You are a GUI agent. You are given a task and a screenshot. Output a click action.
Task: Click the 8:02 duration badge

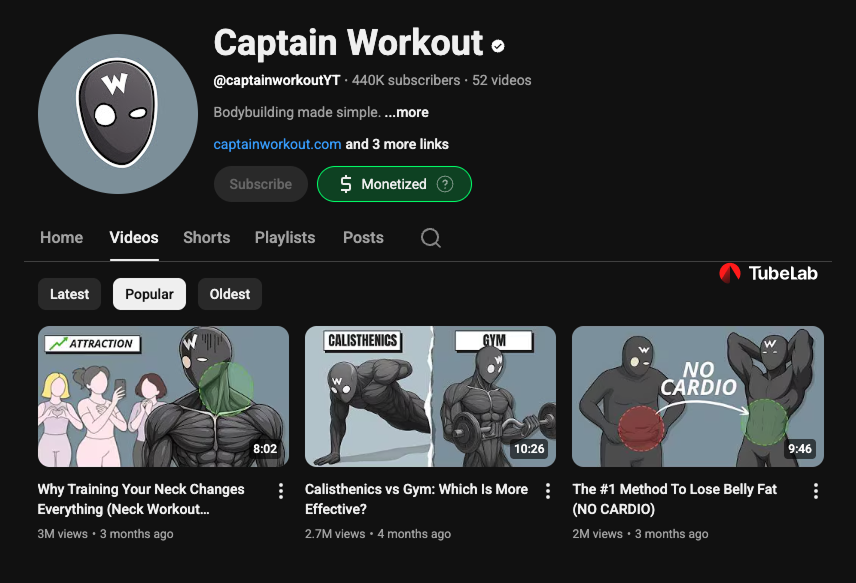[x=265, y=449]
